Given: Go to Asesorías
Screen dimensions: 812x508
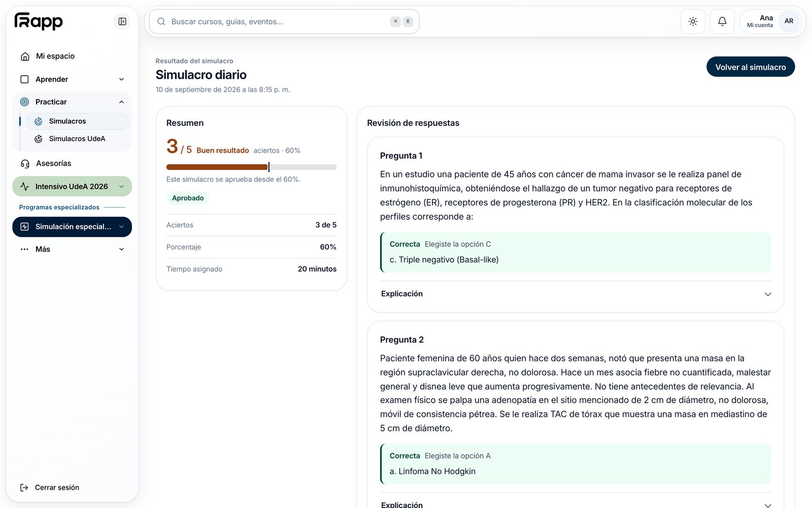Looking at the screenshot, I should tap(72, 164).
